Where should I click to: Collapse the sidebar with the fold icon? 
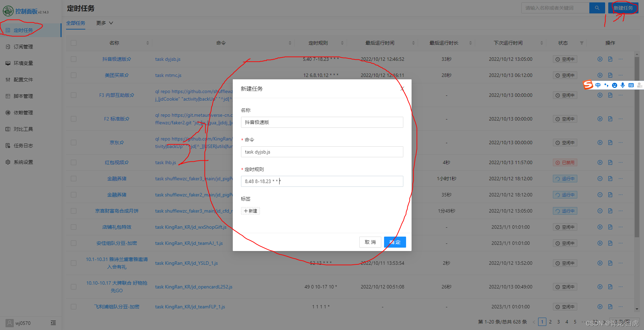tap(53, 323)
